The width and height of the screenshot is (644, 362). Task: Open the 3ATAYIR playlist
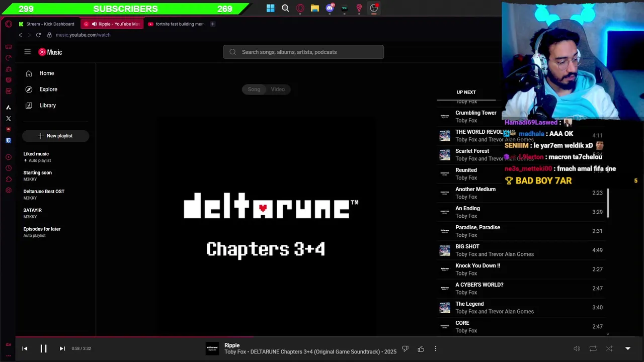(55, 213)
